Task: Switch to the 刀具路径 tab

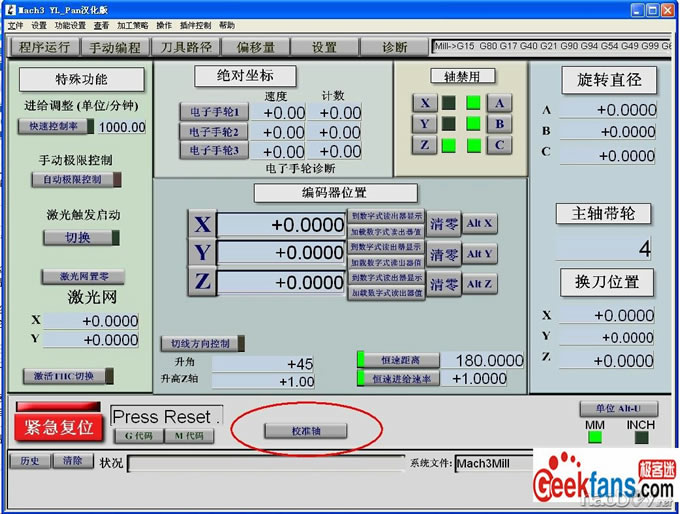Action: [x=184, y=47]
